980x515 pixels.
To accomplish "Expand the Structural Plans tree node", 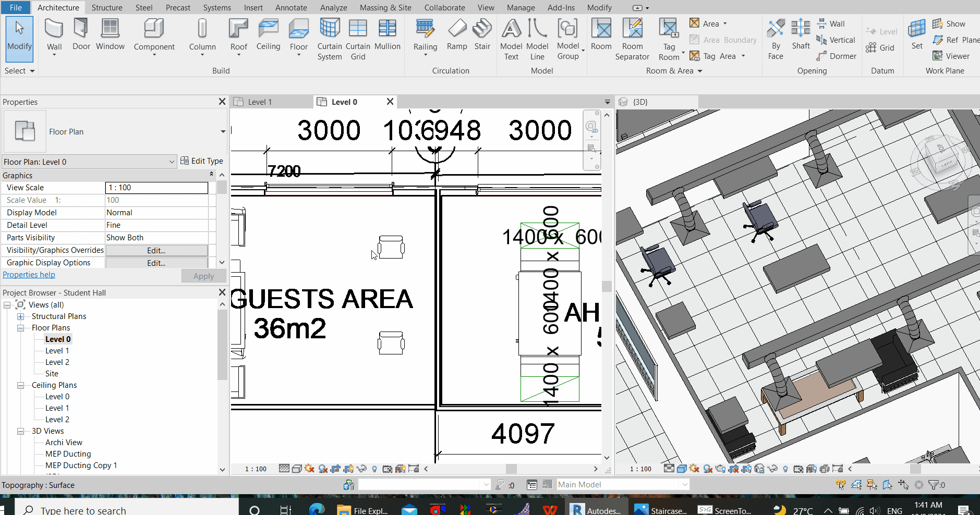I will [x=20, y=316].
